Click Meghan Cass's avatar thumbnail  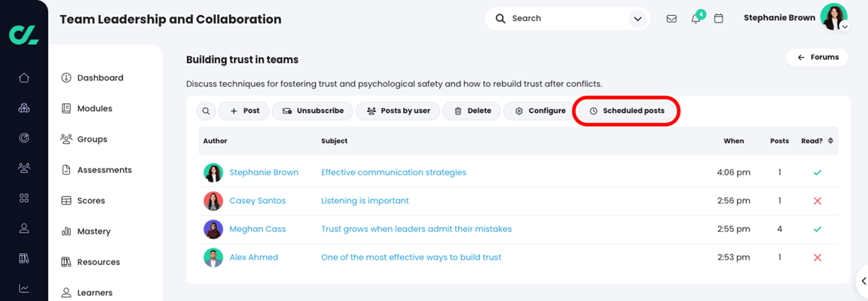(x=213, y=229)
